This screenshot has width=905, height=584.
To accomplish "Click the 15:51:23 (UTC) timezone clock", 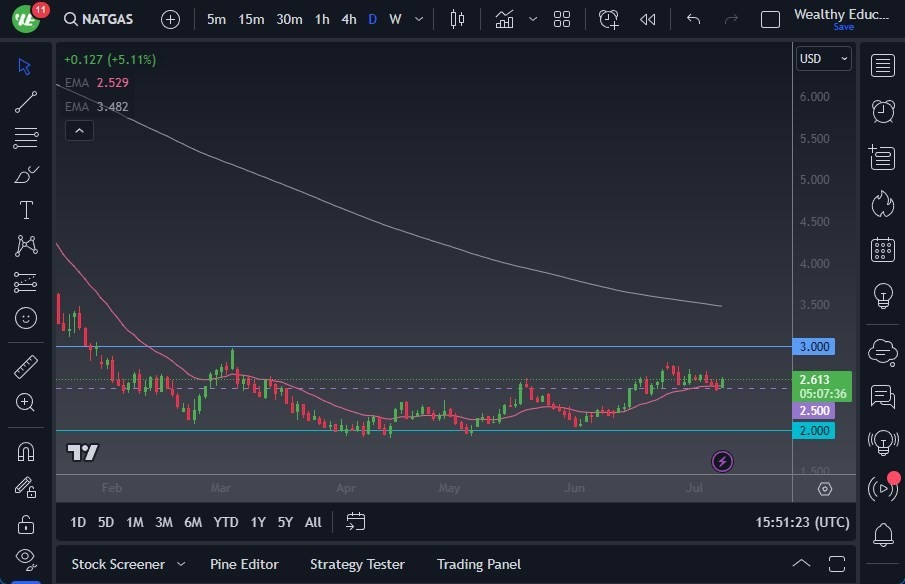I will (802, 522).
